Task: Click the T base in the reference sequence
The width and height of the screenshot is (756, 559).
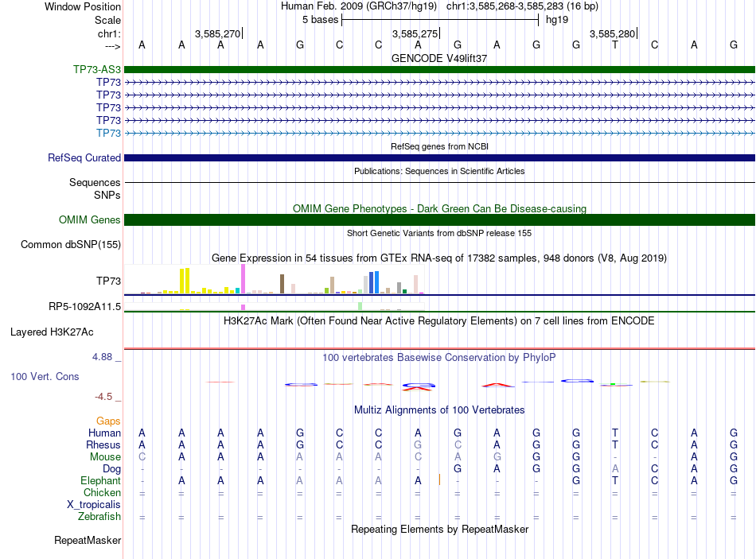Action: (614, 45)
